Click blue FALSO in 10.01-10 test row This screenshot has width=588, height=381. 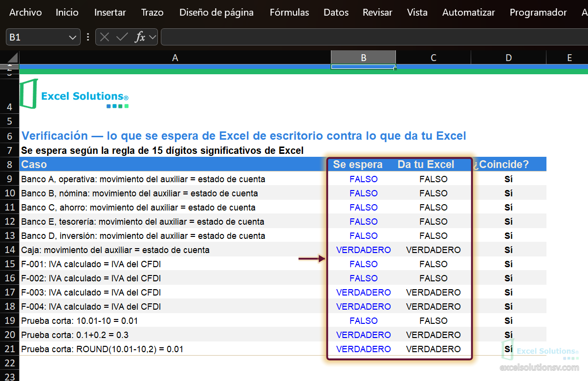[364, 320]
